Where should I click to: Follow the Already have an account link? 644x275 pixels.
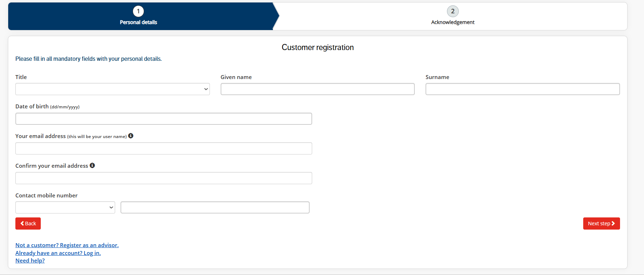click(58, 253)
